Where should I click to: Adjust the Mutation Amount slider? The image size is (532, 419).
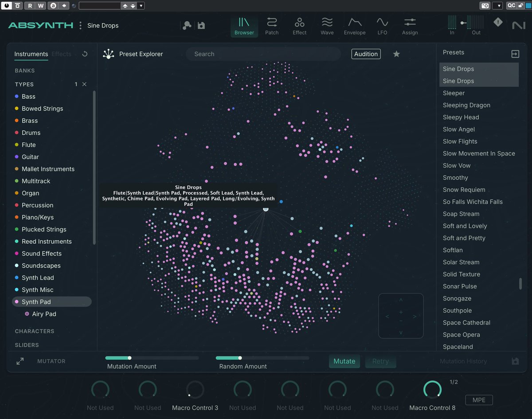click(152, 358)
